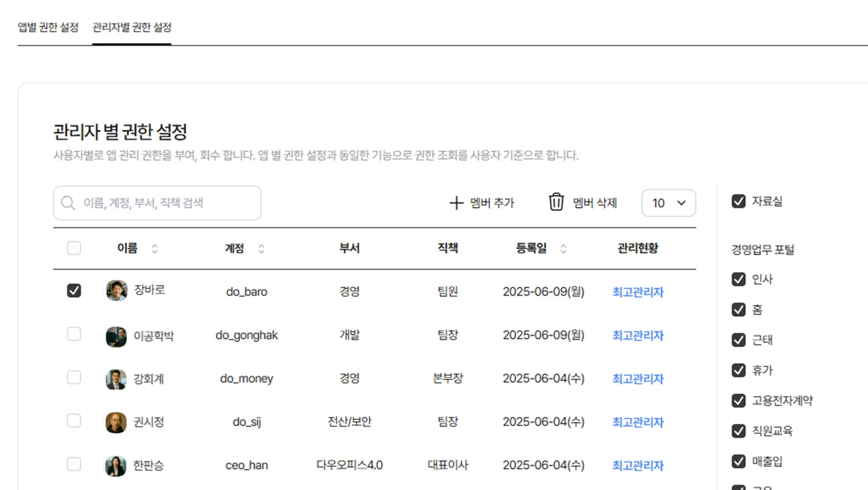Viewport: 868px width, 490px height.
Task: Uncheck the 자료실 checkbox
Action: tap(739, 201)
